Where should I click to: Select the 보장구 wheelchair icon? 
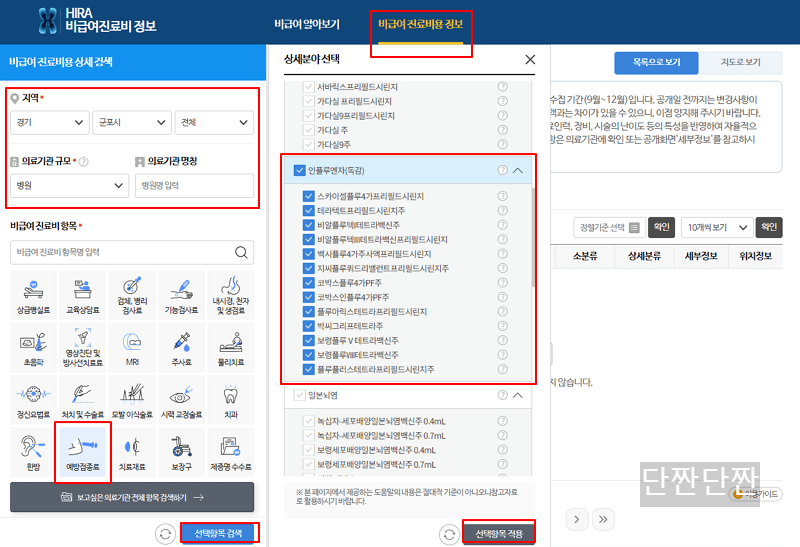tap(182, 452)
